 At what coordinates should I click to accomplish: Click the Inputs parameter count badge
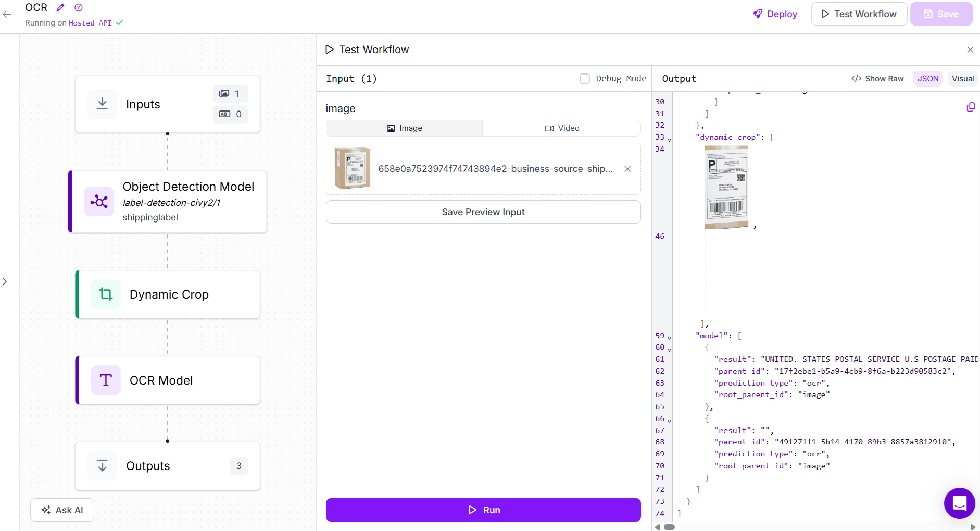click(x=230, y=114)
